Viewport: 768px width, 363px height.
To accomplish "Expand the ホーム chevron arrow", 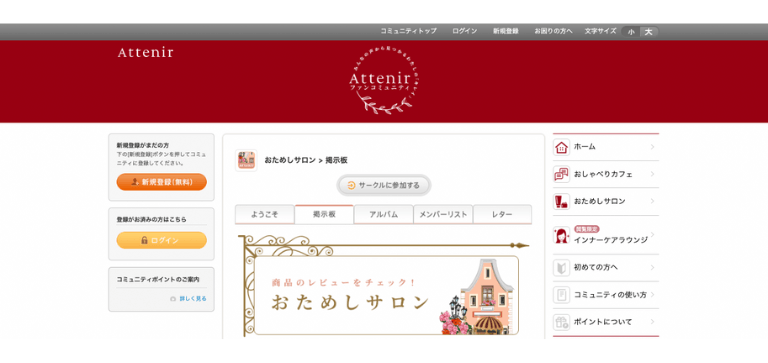I will [652, 147].
